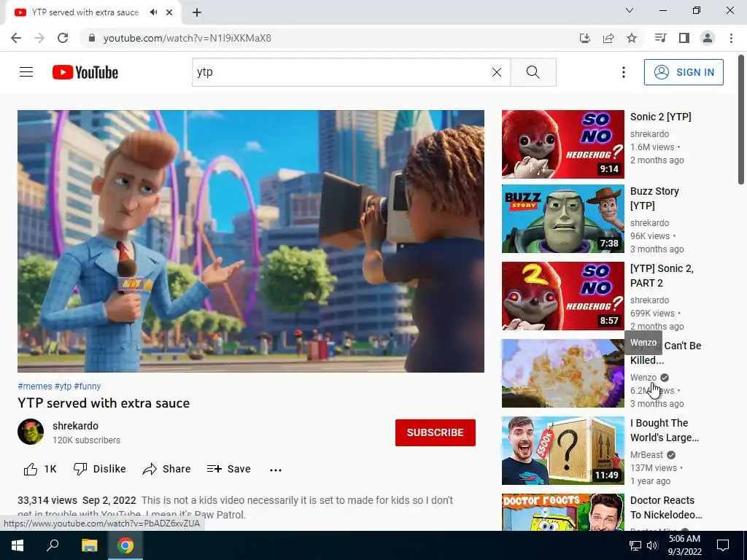The height and width of the screenshot is (560, 747).
Task: Click the address bar URL
Action: pyautogui.click(x=187, y=38)
